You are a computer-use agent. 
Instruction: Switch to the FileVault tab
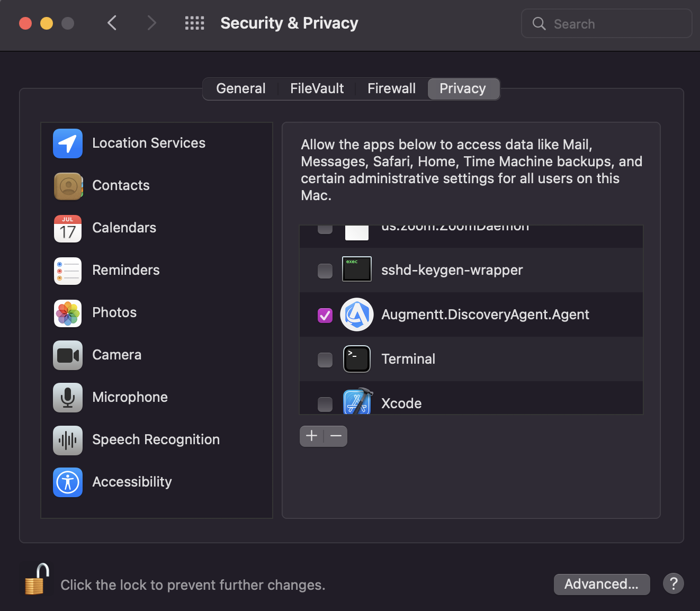(317, 88)
